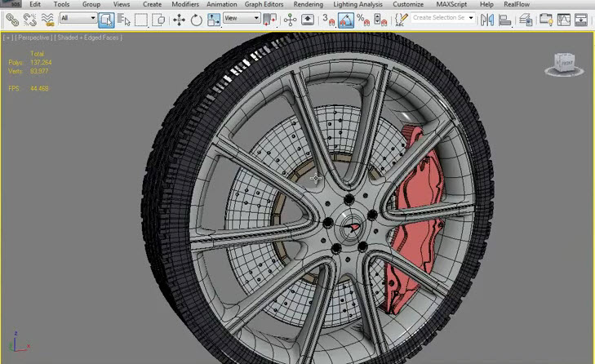Screen dimensions: 595x364
Task: Toggle the Graphite Modeling Tools ribbon
Action: [546, 20]
